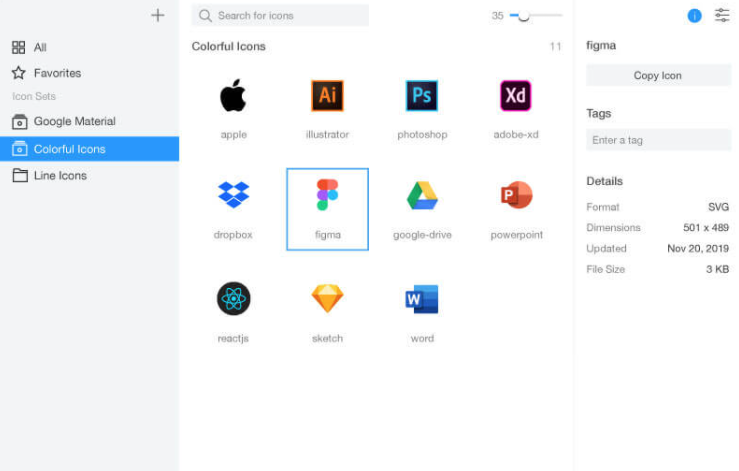Select the photoshop icon

click(x=422, y=96)
